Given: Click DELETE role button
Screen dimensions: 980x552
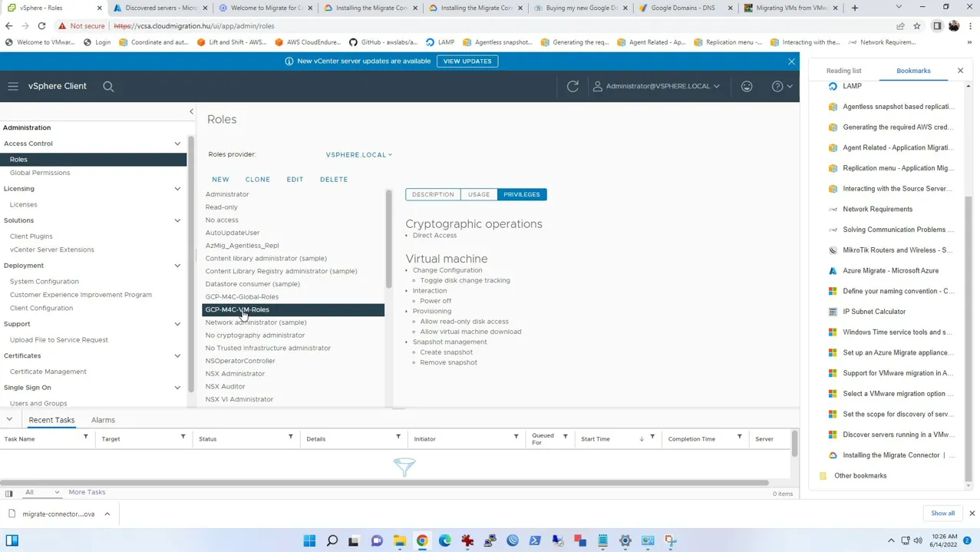Looking at the screenshot, I should pos(334,180).
